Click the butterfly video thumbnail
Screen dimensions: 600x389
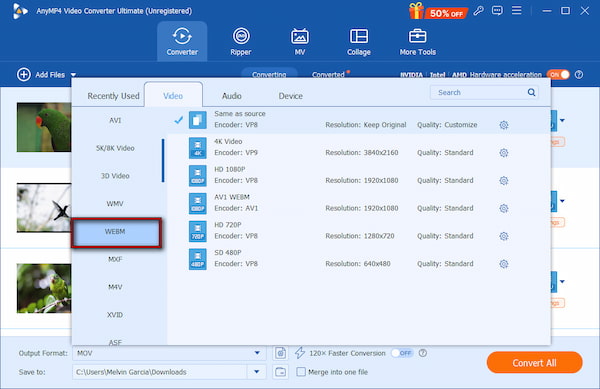click(44, 208)
